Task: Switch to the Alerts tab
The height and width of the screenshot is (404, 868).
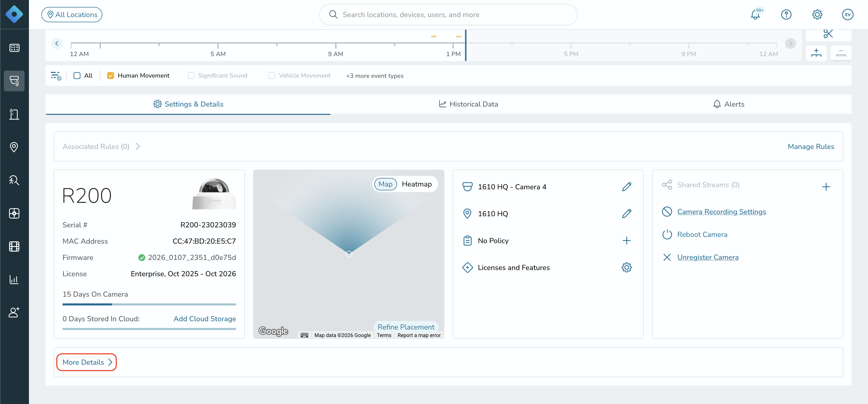Action: click(729, 104)
